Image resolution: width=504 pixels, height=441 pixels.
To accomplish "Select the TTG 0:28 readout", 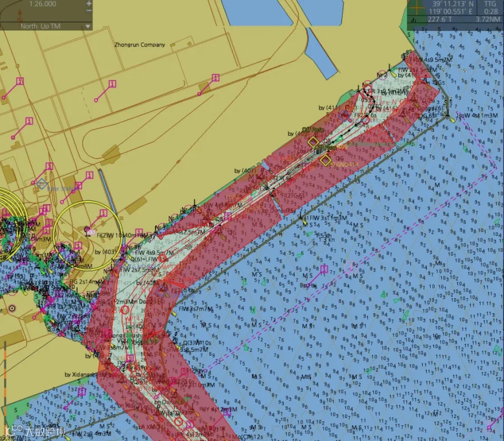I will 491,8.
